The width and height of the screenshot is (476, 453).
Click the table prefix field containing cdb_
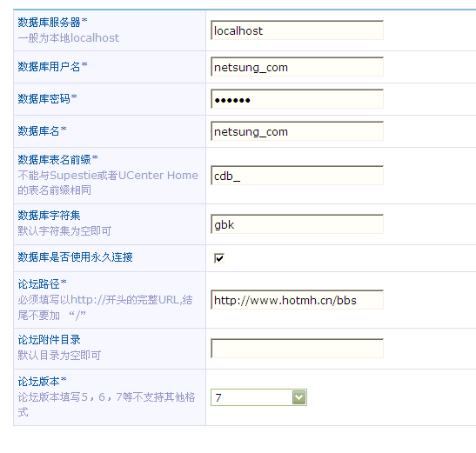[297, 176]
